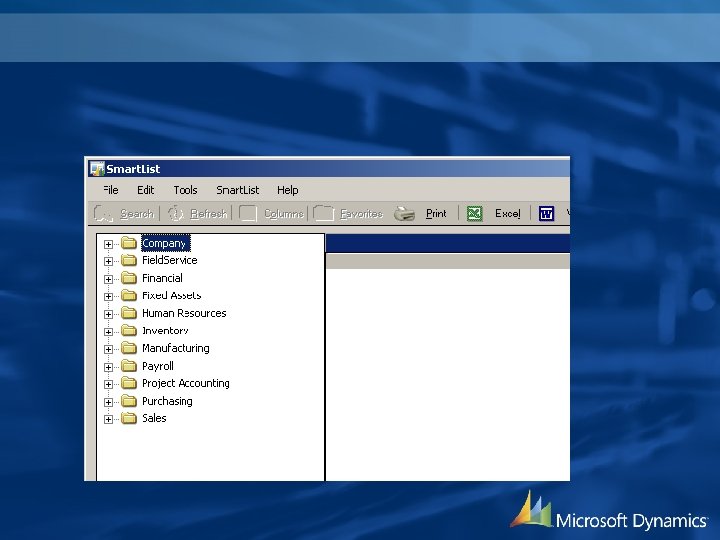Screen dimensions: 720x540
Task: Click the Refresh icon in SmartList toolbar
Action: [175, 214]
